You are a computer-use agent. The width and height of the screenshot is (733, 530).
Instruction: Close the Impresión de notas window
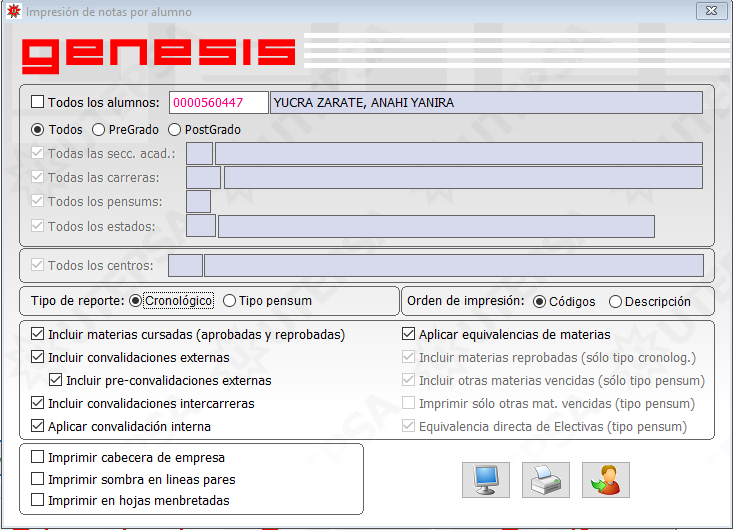click(711, 10)
